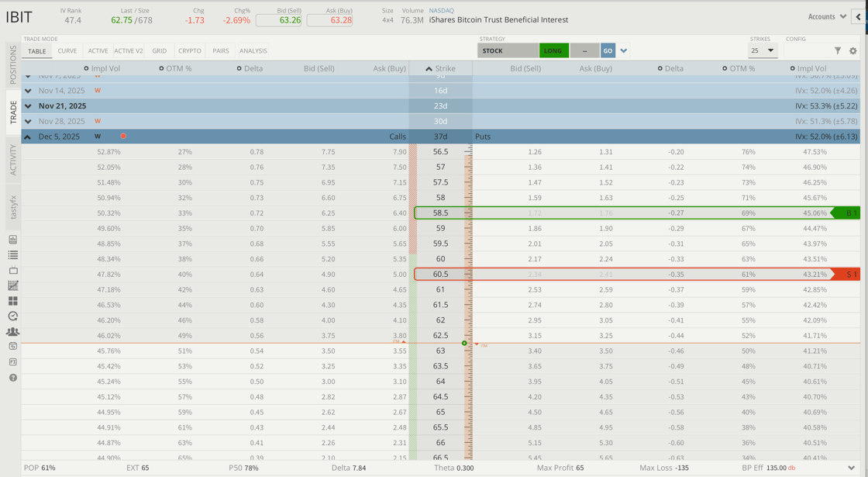Click the Bid (Sell) 63.26 price button

pyautogui.click(x=278, y=20)
